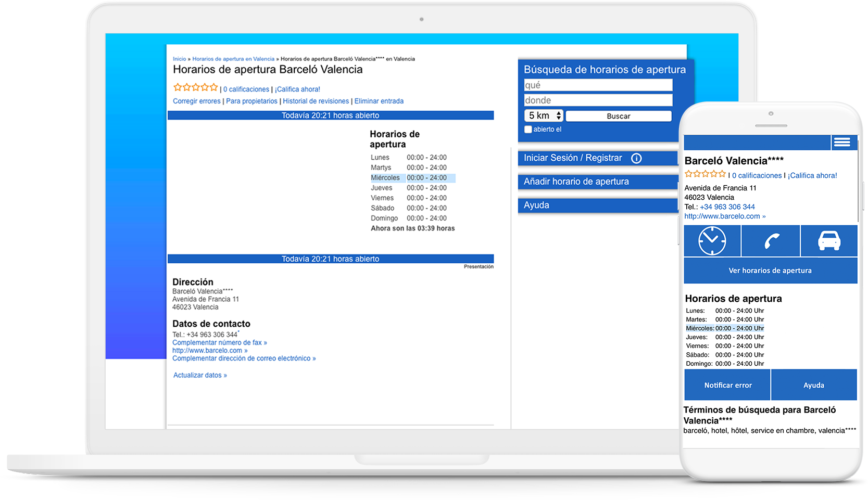Tap the search terms line 'barceló, hotel, hôtel'
This screenshot has width=868, height=500.
click(x=770, y=430)
